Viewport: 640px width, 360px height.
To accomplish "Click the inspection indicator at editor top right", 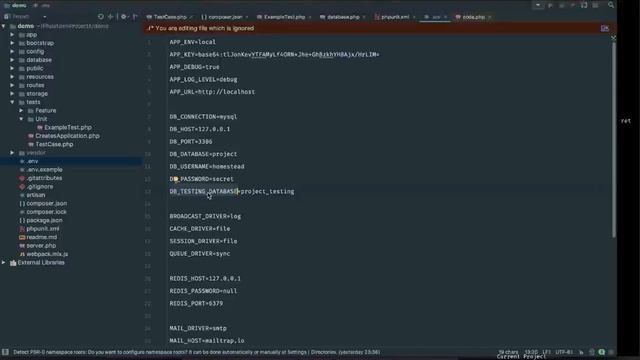I will 613,38.
